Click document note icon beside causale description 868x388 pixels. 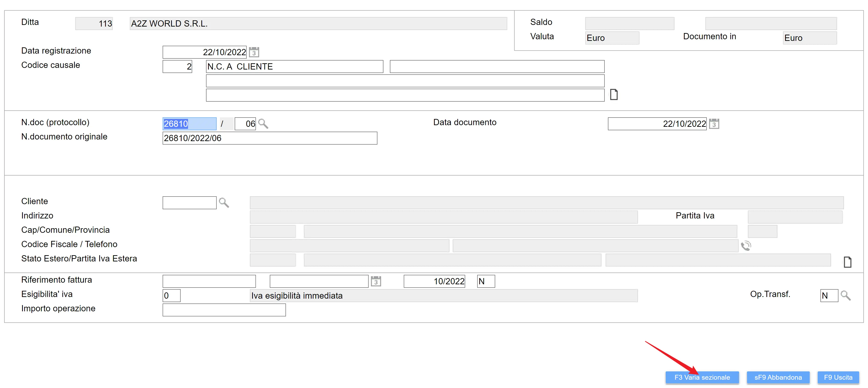pos(614,95)
